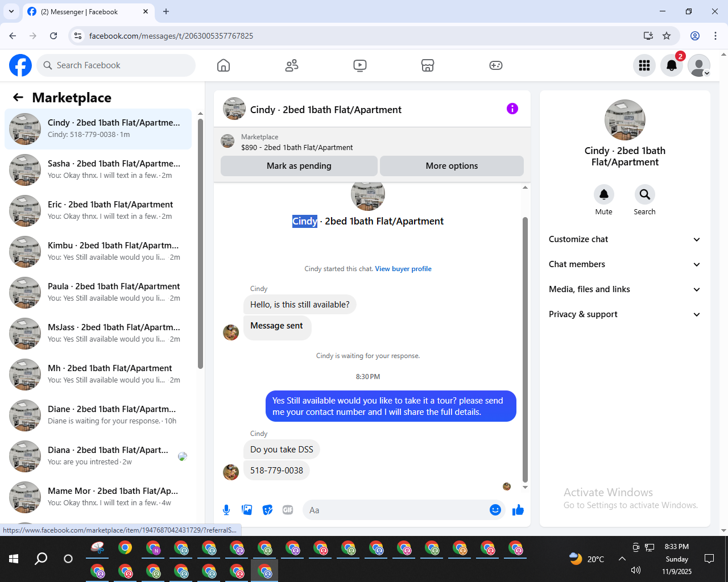Click the Mark as pending button
Screen dimensions: 728x582
pos(299,166)
